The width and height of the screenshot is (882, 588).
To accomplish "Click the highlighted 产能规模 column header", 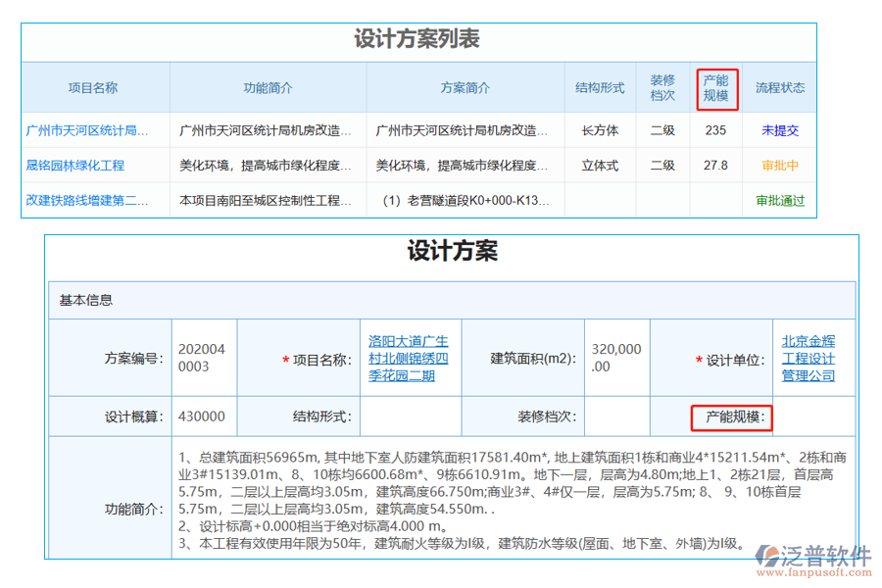I will click(x=716, y=87).
